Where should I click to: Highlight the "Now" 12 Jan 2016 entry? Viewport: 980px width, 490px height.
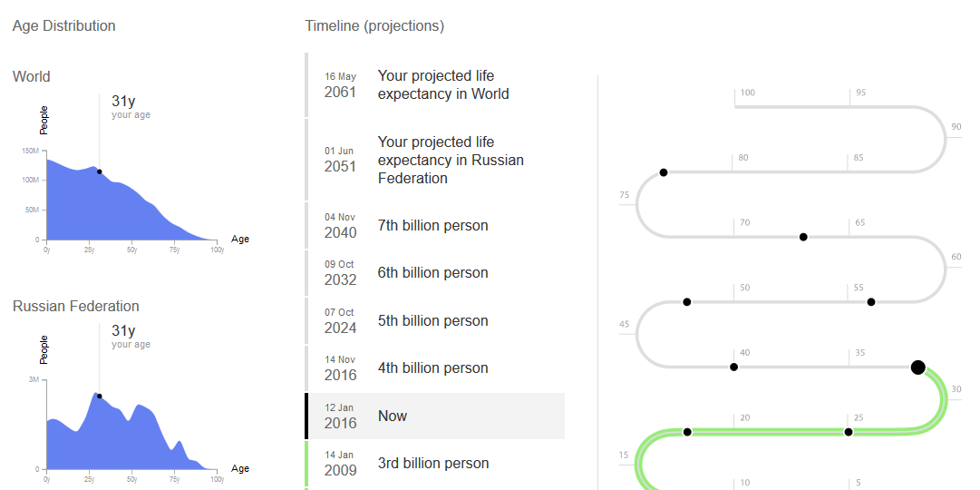coord(433,416)
